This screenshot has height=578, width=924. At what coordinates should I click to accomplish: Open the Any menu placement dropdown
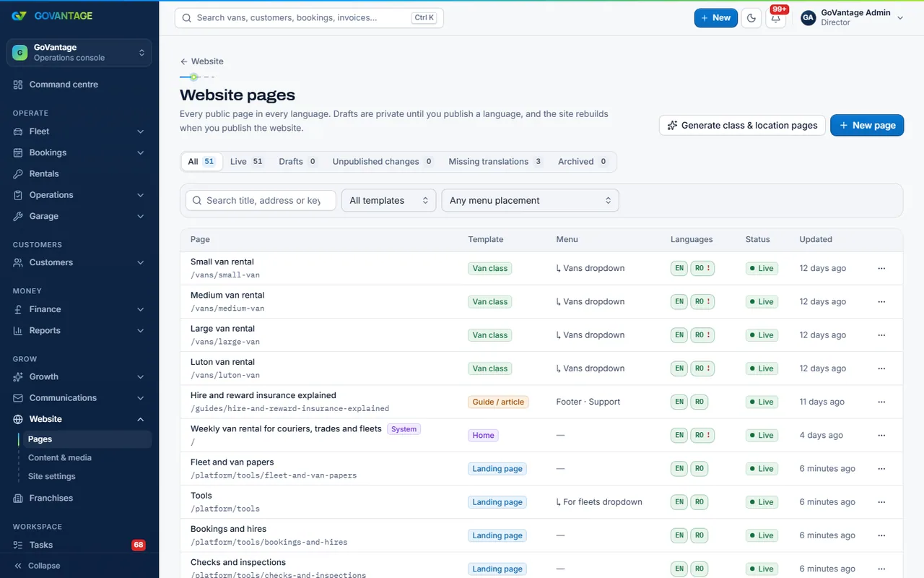531,201
